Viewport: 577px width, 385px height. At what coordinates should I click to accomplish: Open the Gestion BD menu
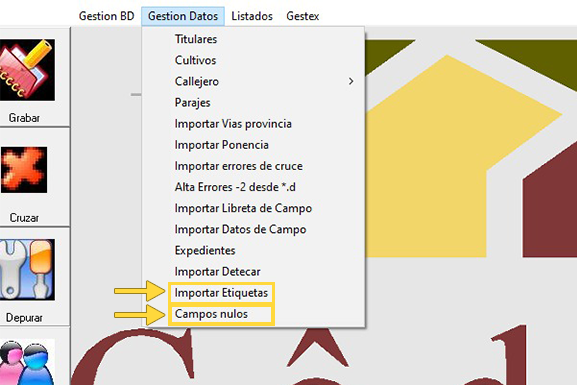click(106, 16)
